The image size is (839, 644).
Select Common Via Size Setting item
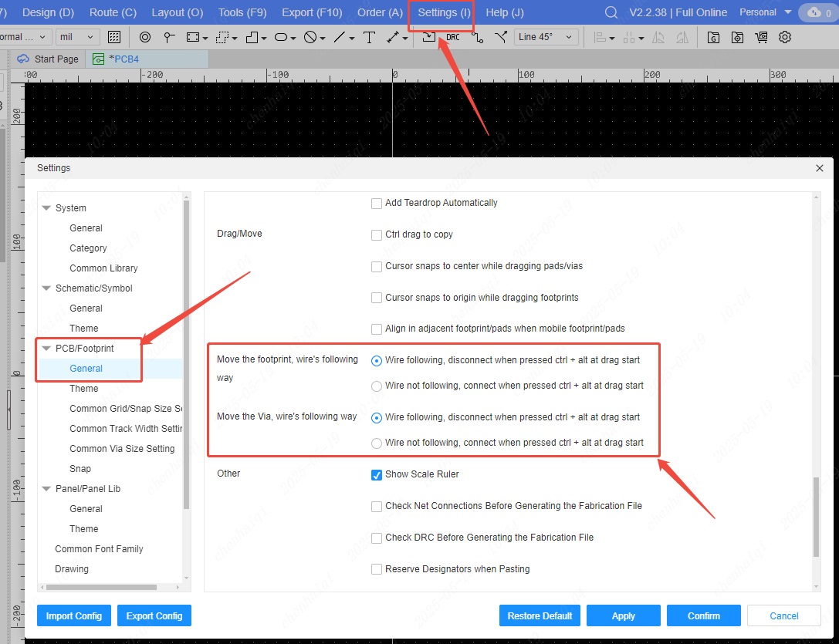pos(122,449)
